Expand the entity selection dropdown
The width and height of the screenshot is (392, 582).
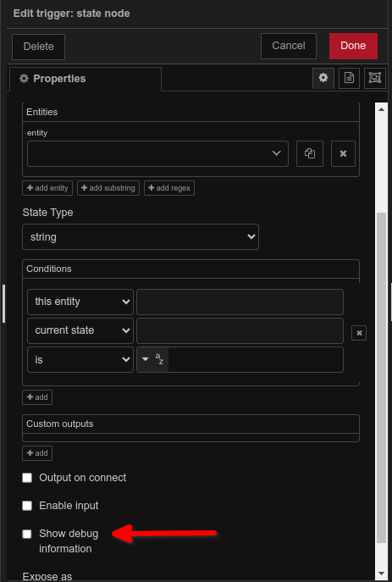tap(157, 153)
